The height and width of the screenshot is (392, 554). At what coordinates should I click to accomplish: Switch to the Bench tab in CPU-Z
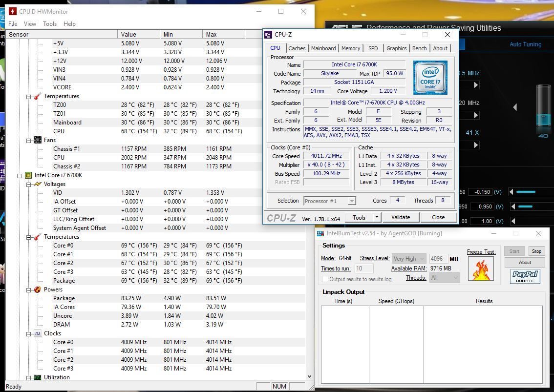[419, 48]
